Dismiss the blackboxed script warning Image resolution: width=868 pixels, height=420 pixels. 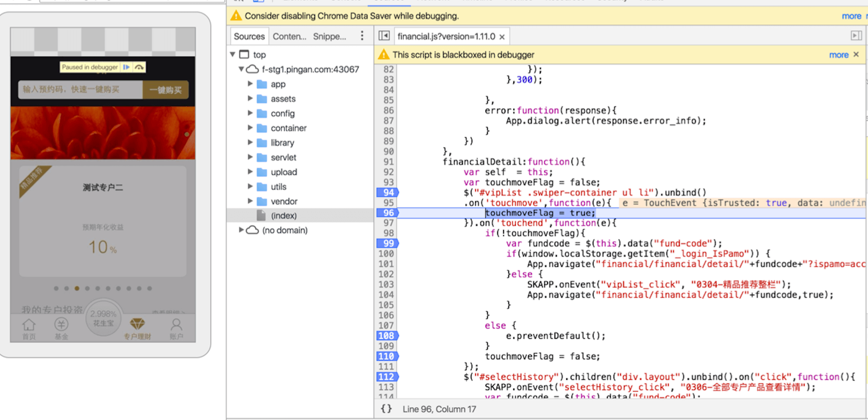pos(856,54)
